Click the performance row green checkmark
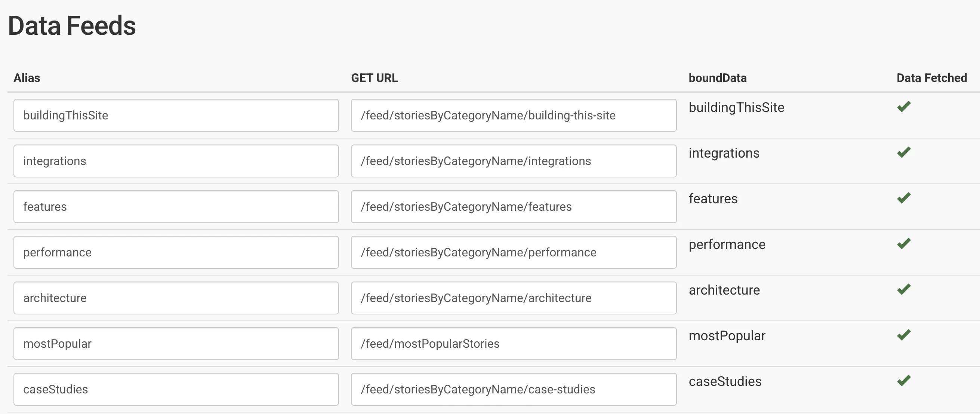Screen dimensions: 980x414 coord(903,244)
